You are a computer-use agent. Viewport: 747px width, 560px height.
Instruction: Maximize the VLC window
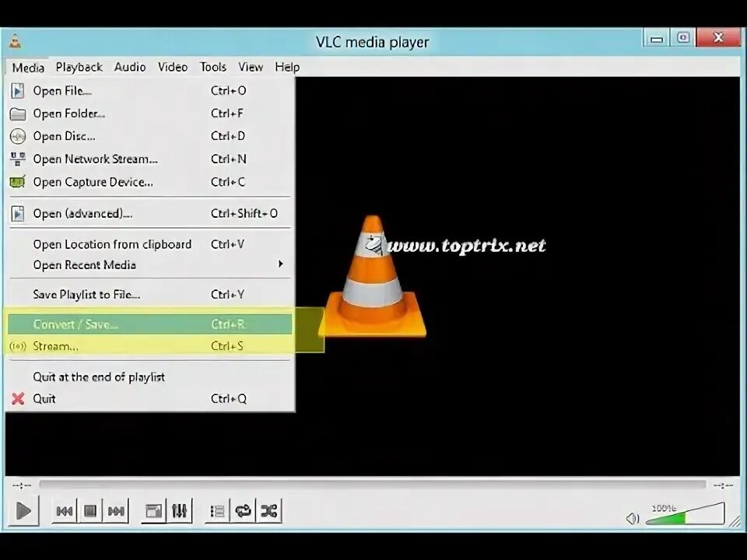click(x=683, y=38)
